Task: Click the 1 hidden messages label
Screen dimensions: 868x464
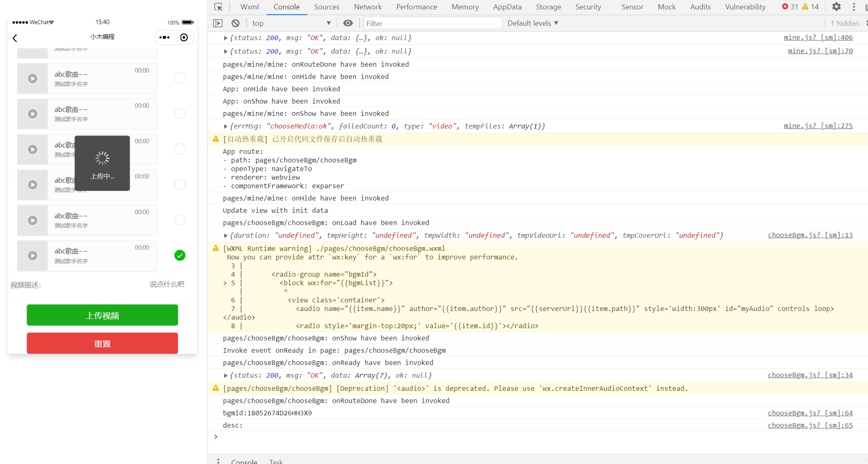Action: (x=845, y=23)
